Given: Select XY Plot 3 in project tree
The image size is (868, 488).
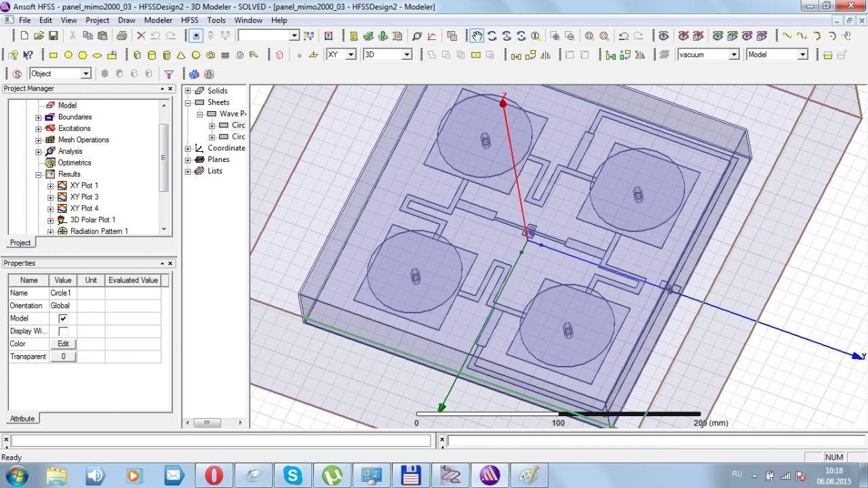Looking at the screenshot, I should pyautogui.click(x=84, y=197).
